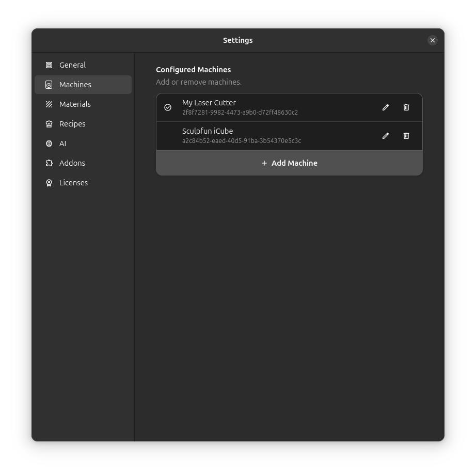
Task: Select Addons from the sidebar menu
Action: [x=72, y=163]
